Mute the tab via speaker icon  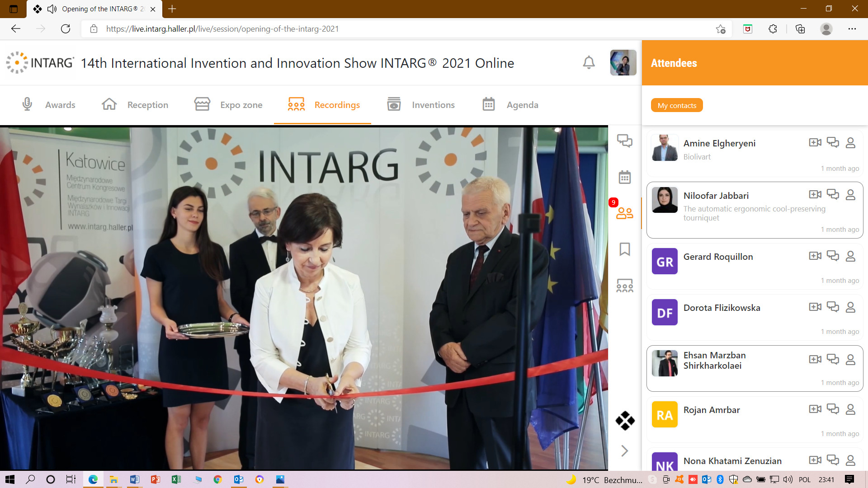pyautogui.click(x=52, y=9)
